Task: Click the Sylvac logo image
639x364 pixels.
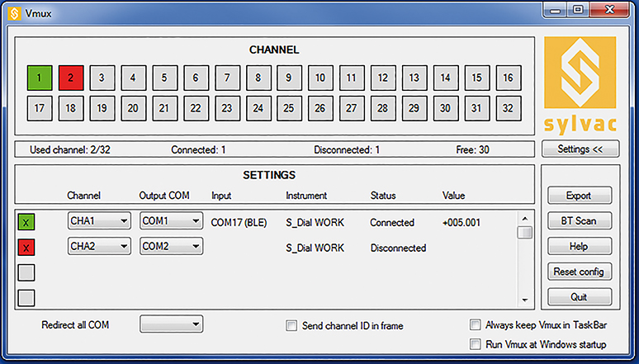Action: 578,87
